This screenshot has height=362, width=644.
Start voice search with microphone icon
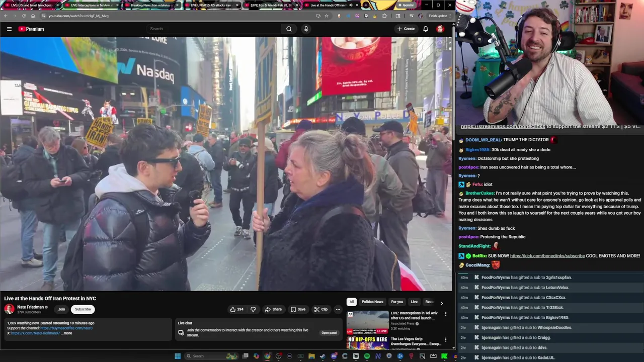tap(306, 29)
